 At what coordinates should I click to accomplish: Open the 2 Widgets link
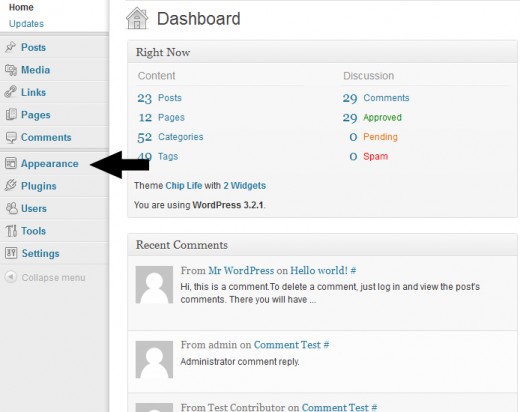click(244, 185)
